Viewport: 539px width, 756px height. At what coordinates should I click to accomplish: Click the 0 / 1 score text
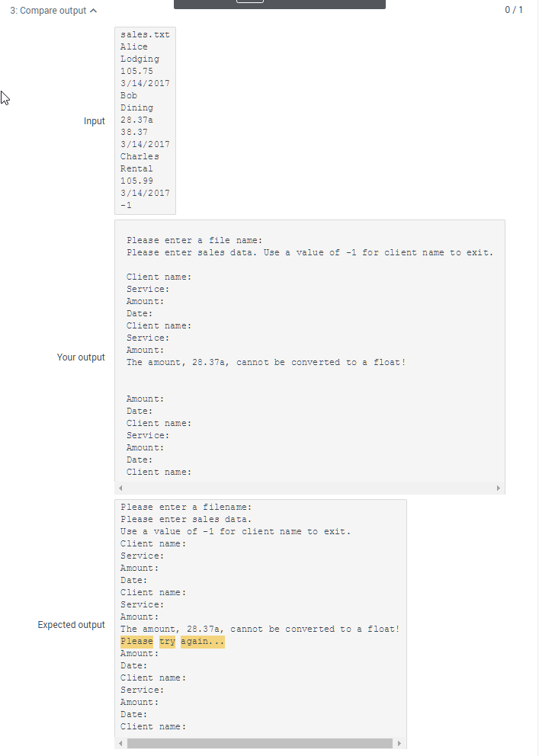[x=513, y=10]
